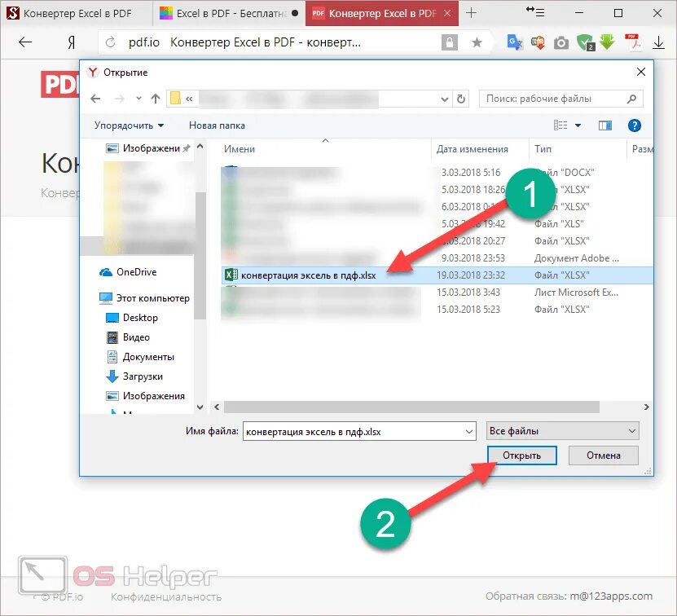Switch to Excel в PDF - Бесплатн tab
This screenshot has width=677, height=616.
tap(228, 13)
